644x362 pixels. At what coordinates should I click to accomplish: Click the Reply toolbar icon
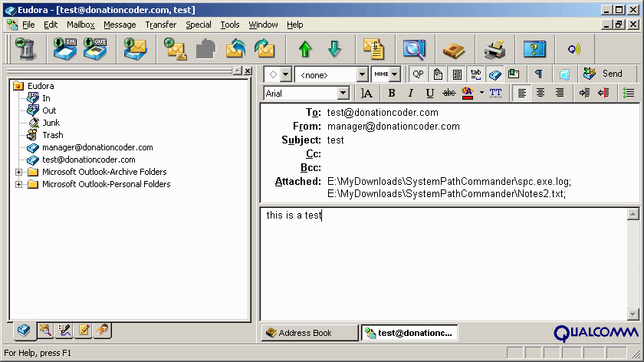point(236,49)
